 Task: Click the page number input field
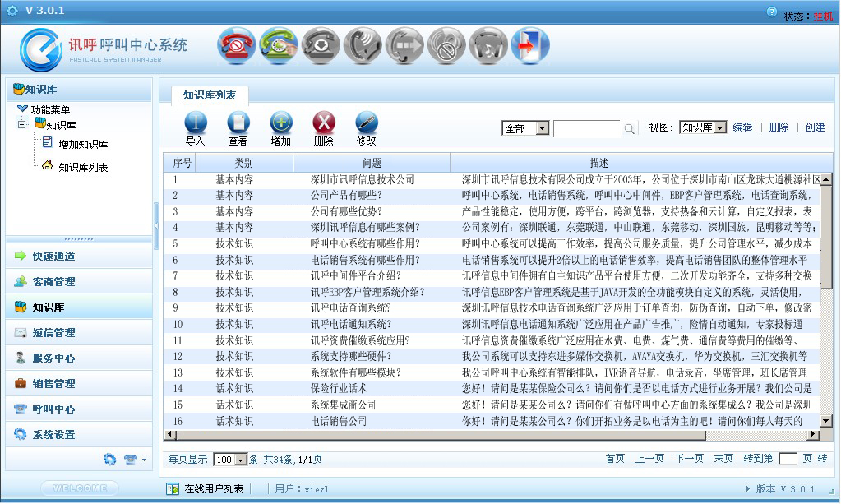pyautogui.click(x=788, y=459)
